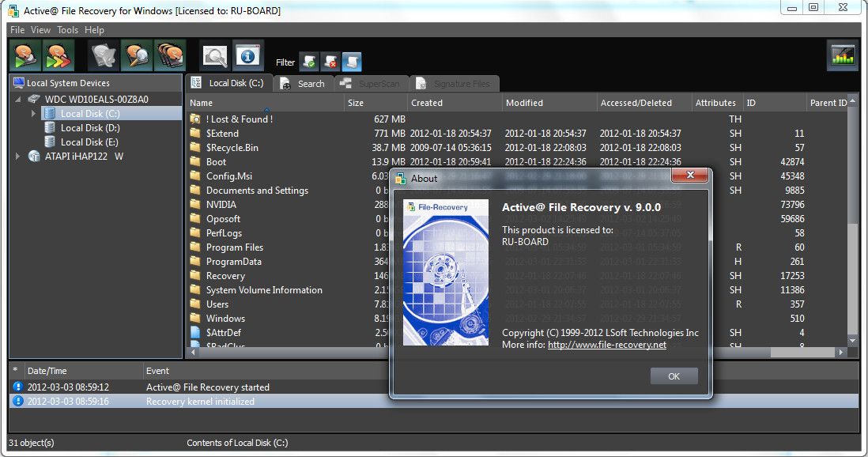Click the disk with magnifier search icon
This screenshot has width=868, height=457.
tap(137, 55)
